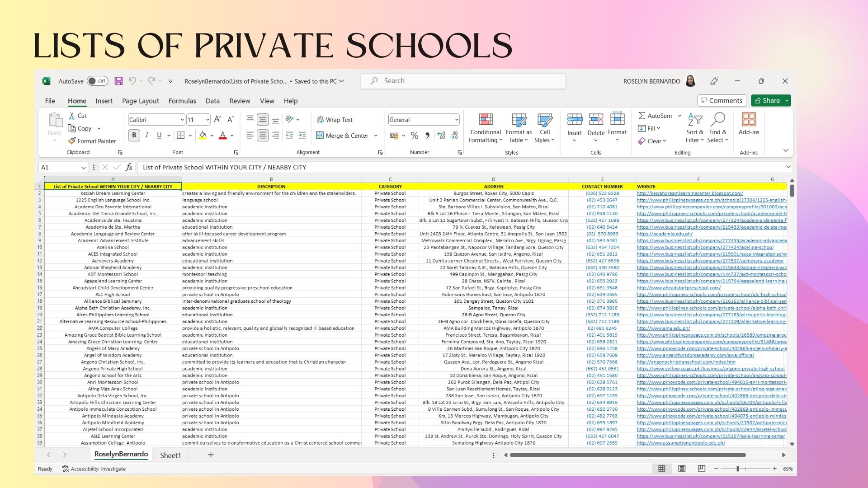The width and height of the screenshot is (868, 488).
Task: Open the aheadstartpreschool.com website link
Action: [x=679, y=288]
